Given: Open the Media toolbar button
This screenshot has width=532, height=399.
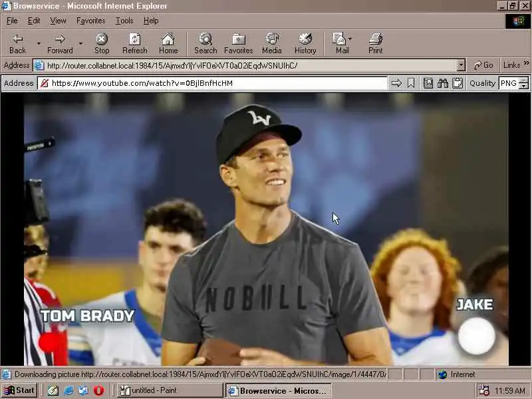Looking at the screenshot, I should click(x=272, y=43).
